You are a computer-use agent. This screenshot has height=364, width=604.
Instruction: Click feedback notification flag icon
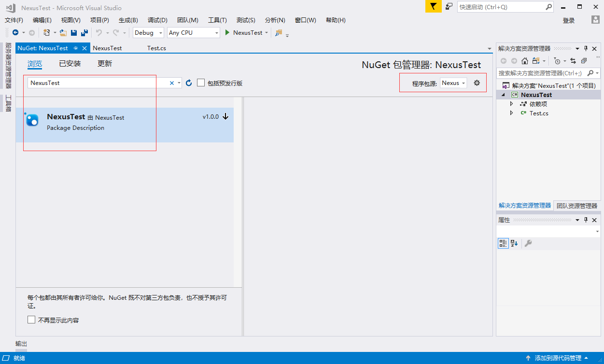coord(434,7)
